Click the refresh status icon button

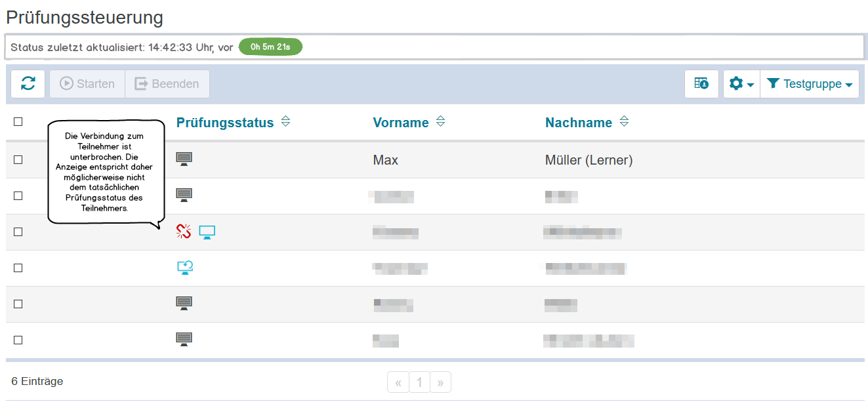(28, 84)
